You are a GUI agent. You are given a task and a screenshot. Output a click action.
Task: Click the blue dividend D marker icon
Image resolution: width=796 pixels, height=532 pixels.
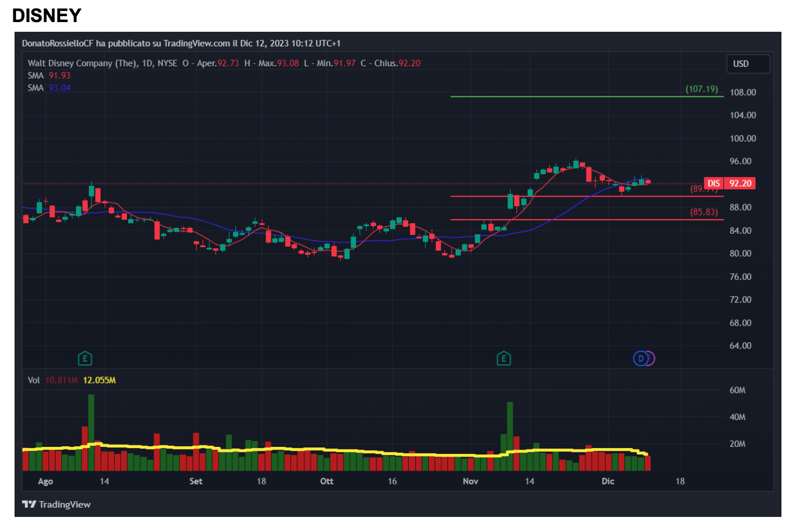tap(640, 359)
